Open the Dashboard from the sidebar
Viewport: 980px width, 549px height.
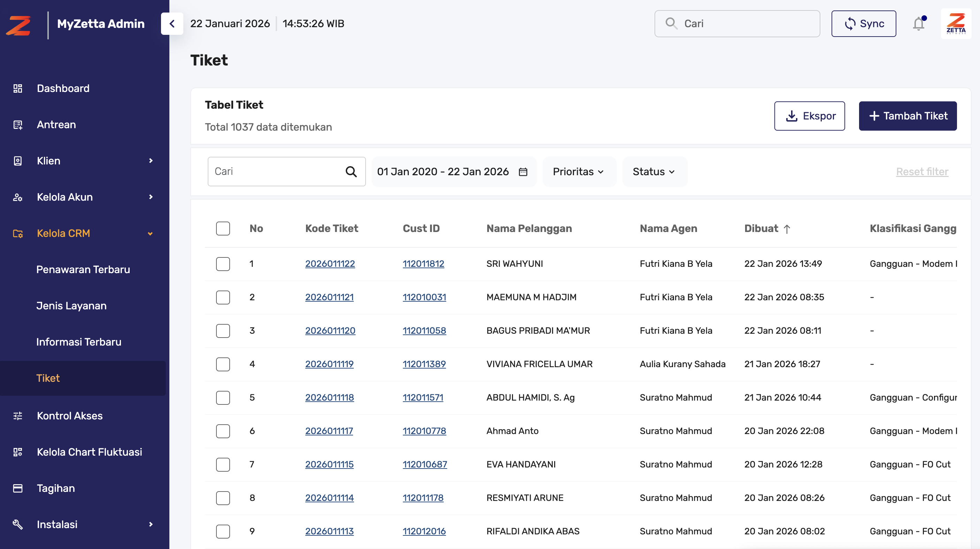coord(63,88)
